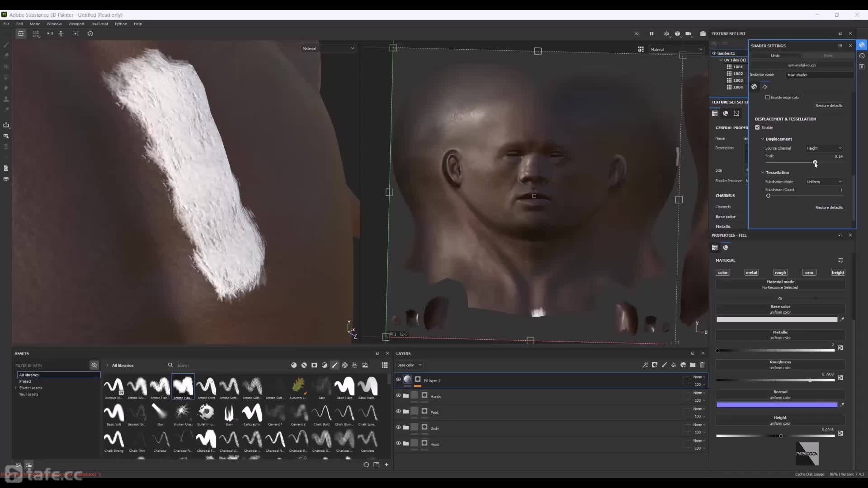Click Height uniform color slider
This screenshot has width=868, height=488.
pos(775,436)
